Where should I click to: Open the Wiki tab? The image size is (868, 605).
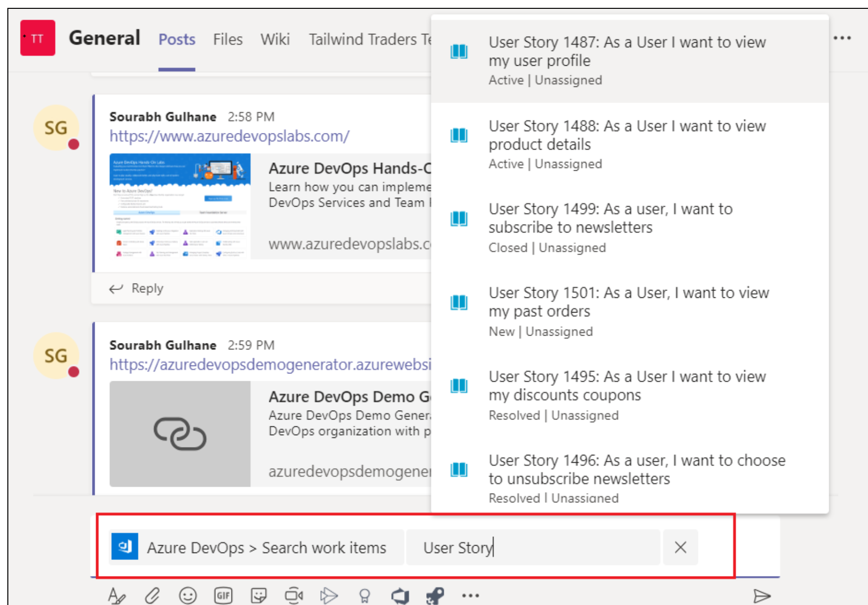pyautogui.click(x=275, y=39)
